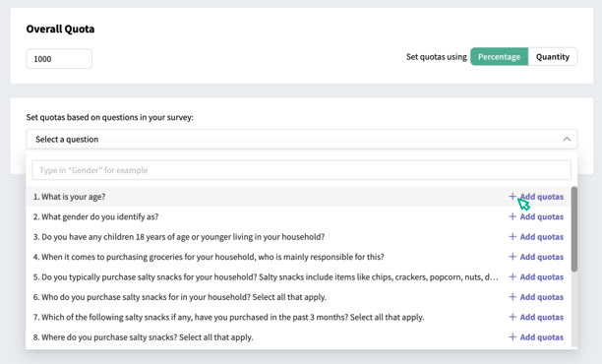Click Add quotas link for question 3

pyautogui.click(x=541, y=236)
